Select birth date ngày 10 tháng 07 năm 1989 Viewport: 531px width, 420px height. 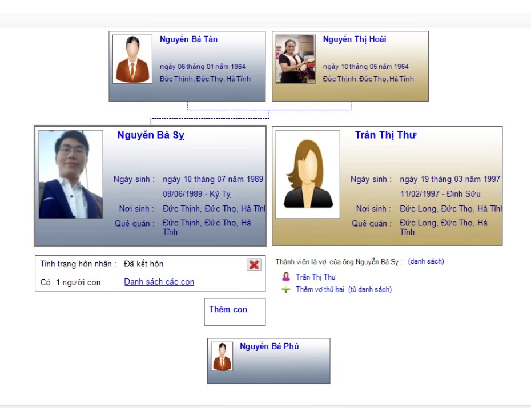pyautogui.click(x=213, y=179)
